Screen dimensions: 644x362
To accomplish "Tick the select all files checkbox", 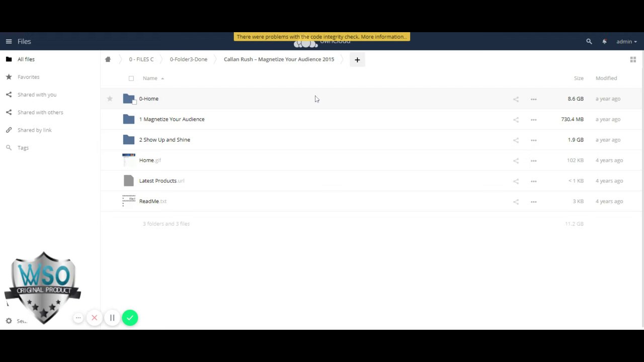I will pyautogui.click(x=131, y=78).
